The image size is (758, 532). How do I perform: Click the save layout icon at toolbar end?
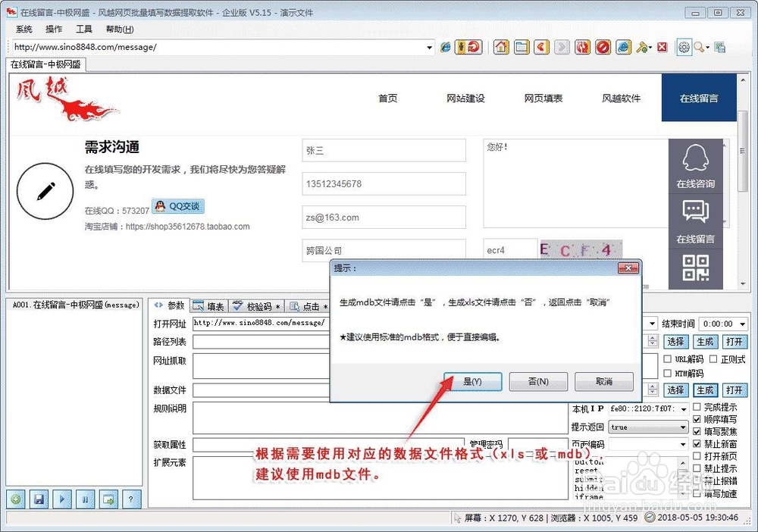720,47
